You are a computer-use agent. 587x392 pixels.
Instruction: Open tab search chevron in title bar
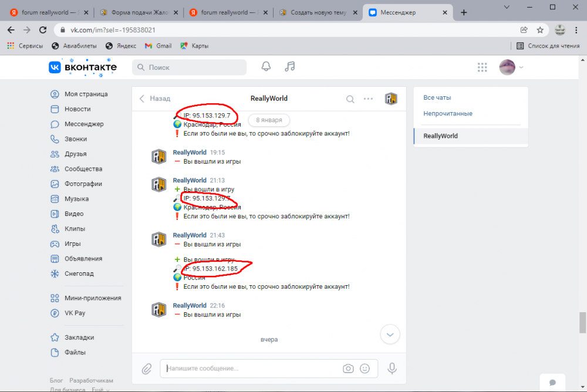click(507, 7)
